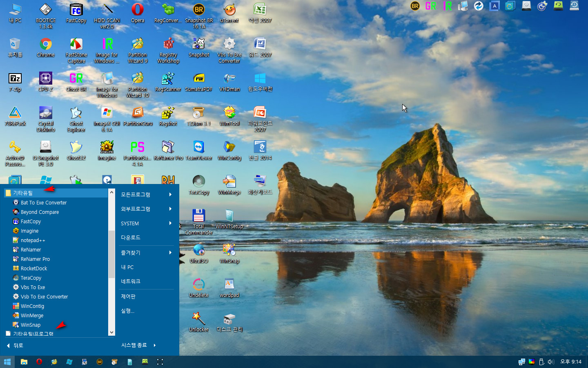Click the program list scrollbar thumb

coord(111,254)
